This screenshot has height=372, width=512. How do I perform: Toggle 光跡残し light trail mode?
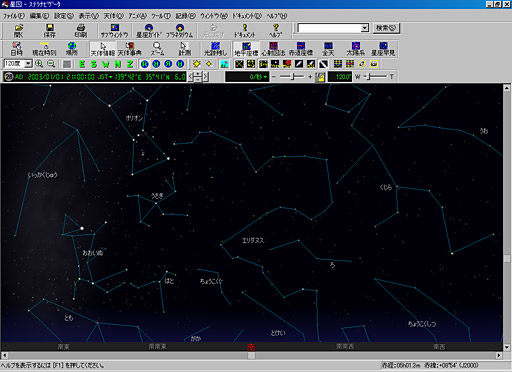215,49
